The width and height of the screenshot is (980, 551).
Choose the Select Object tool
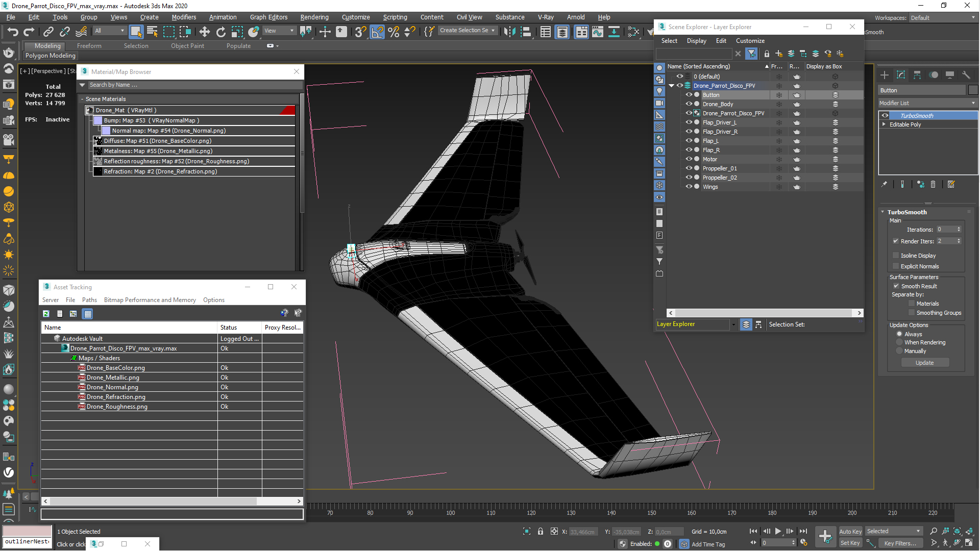pyautogui.click(x=136, y=32)
